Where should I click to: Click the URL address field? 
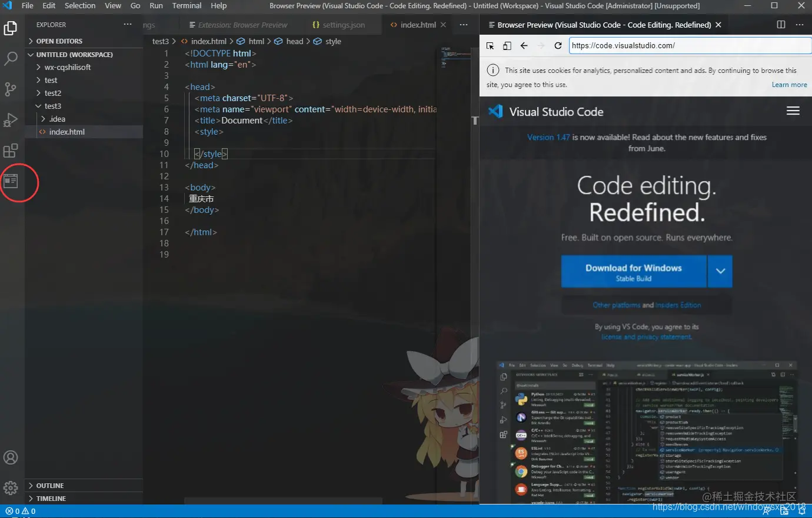pyautogui.click(x=689, y=45)
